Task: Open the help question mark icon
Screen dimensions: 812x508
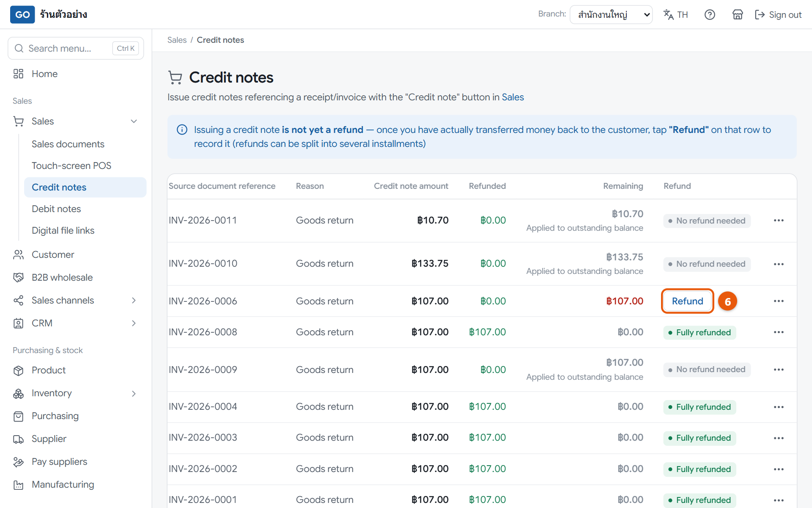Action: [710, 15]
